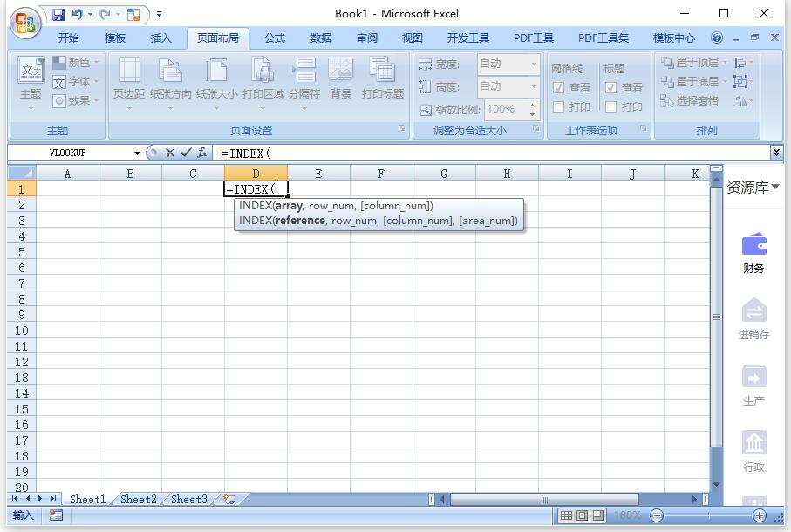
Task: Open Excel Help question mark
Action: tap(716, 38)
